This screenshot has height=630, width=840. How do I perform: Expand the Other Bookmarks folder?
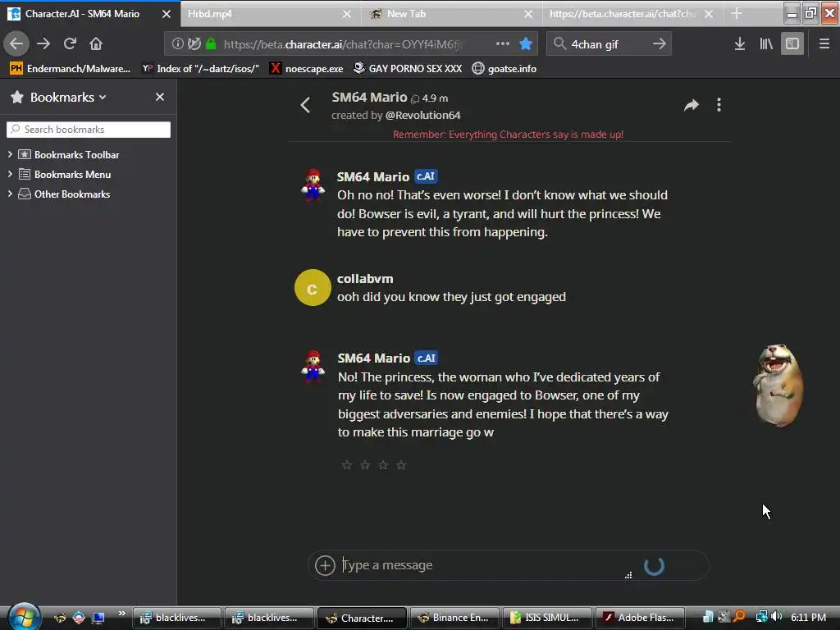point(10,194)
